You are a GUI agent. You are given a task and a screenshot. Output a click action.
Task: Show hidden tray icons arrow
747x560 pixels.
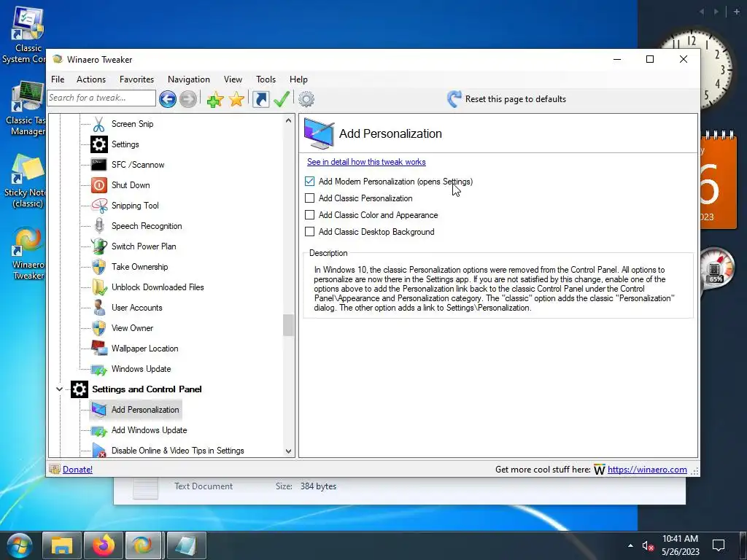630,545
